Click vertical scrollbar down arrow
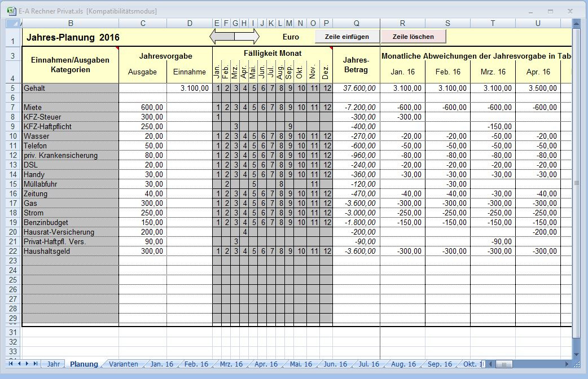The height and width of the screenshot is (379, 588). tap(576, 354)
